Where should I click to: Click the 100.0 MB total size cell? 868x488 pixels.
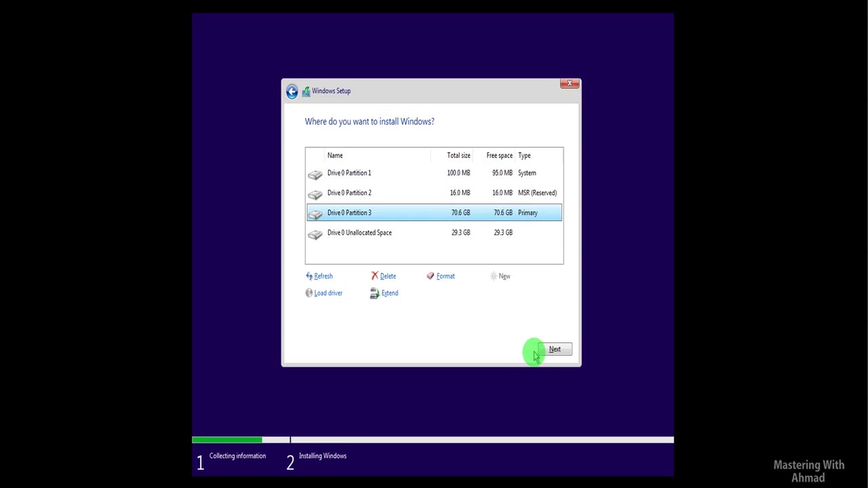pos(458,173)
